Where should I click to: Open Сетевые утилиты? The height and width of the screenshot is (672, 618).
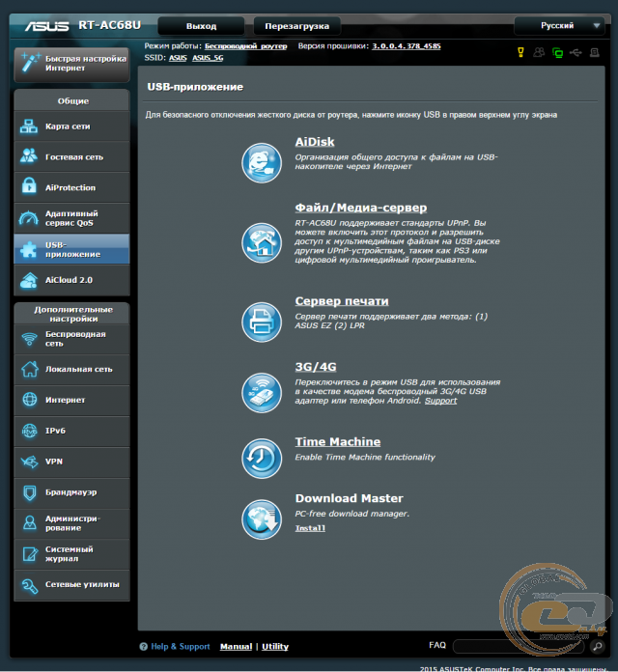click(x=72, y=585)
